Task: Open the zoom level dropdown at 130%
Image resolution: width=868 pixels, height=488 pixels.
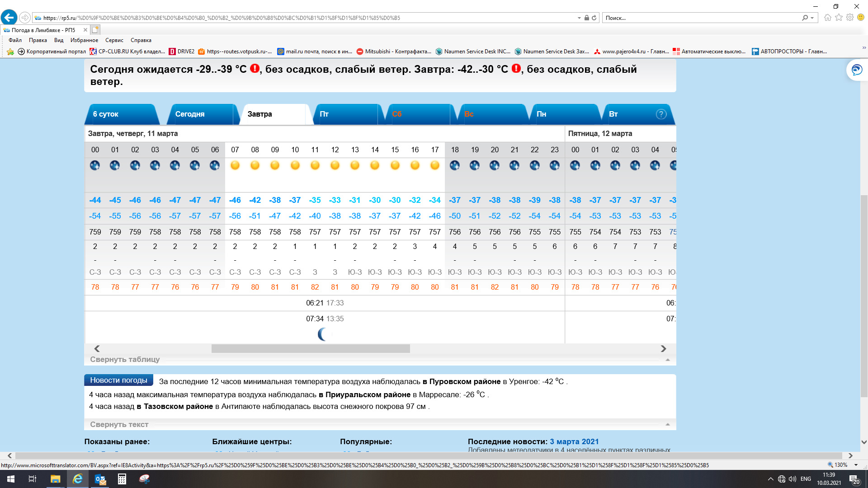Action: (x=856, y=465)
